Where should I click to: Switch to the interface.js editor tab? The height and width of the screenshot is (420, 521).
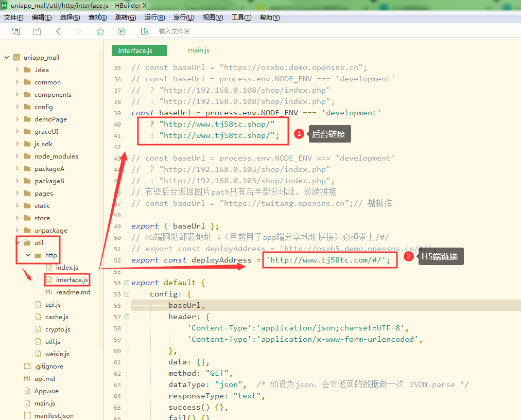139,50
